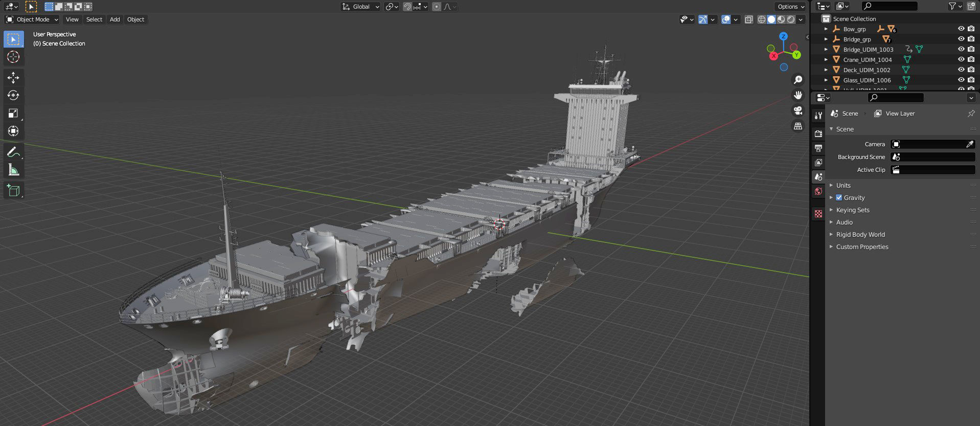Toggle the camera view icon
This screenshot has width=980, height=426.
click(797, 110)
